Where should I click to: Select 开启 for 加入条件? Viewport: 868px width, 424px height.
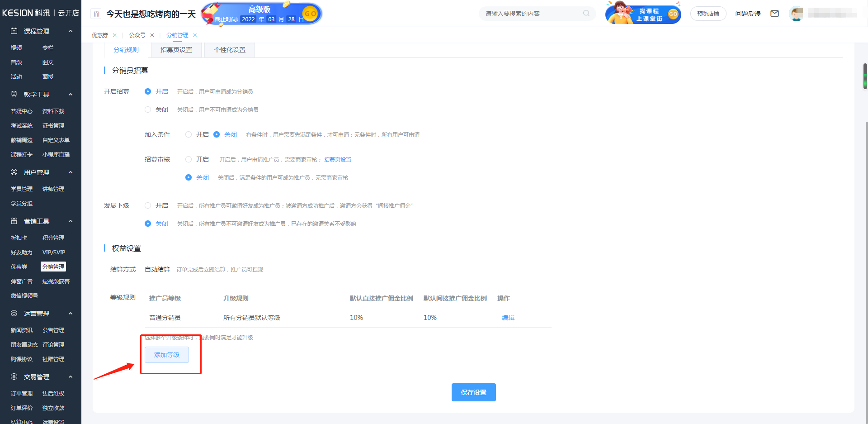coord(189,134)
